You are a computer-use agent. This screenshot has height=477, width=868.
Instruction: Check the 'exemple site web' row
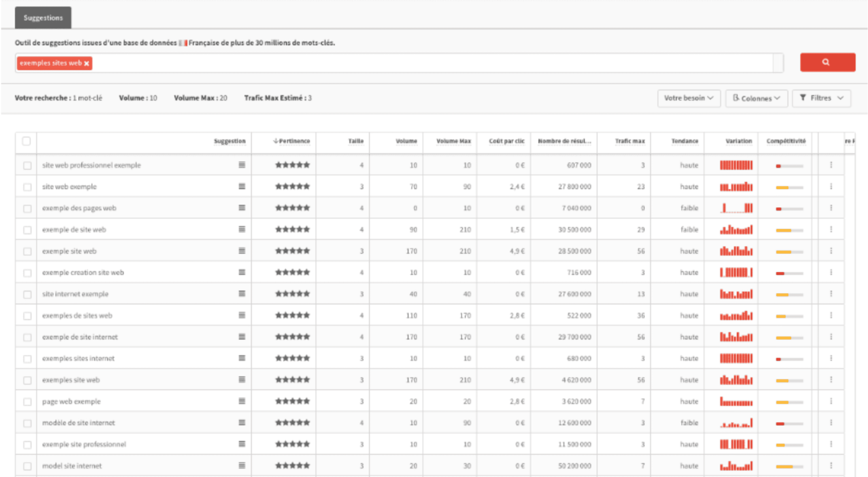pos(27,251)
